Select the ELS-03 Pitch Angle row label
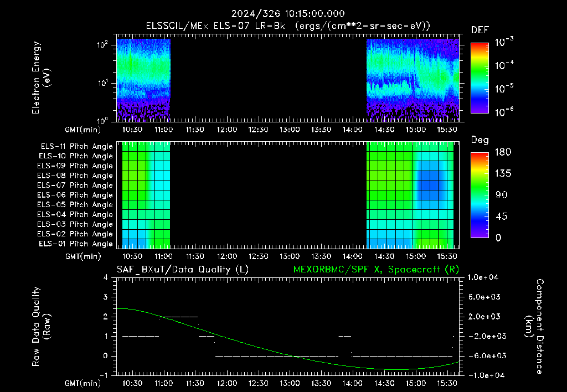567x392 pixels. [75, 224]
